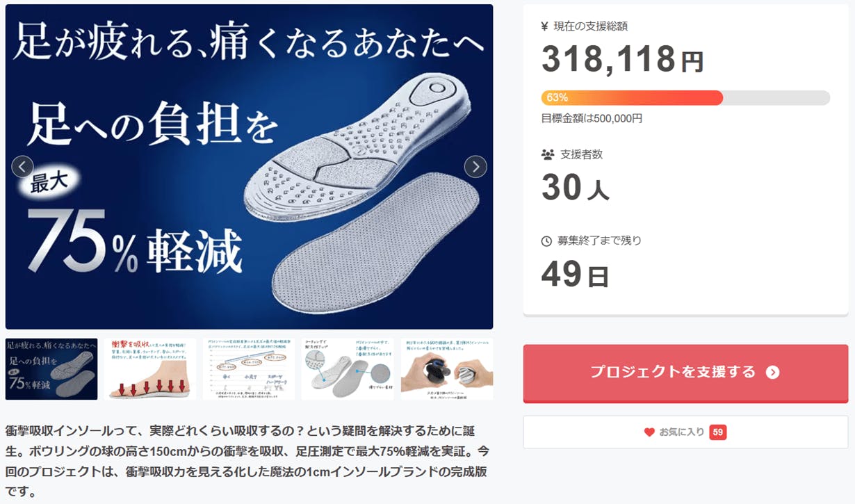Click the arrow icon in support button

(x=772, y=372)
